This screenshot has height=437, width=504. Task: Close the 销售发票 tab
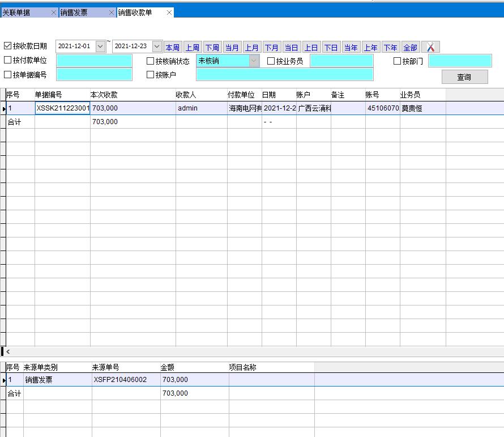[x=112, y=12]
